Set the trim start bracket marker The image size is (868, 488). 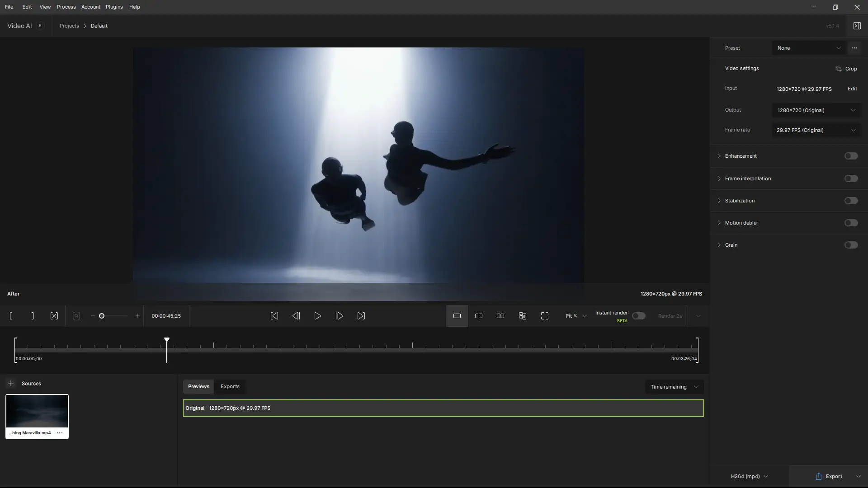11,316
